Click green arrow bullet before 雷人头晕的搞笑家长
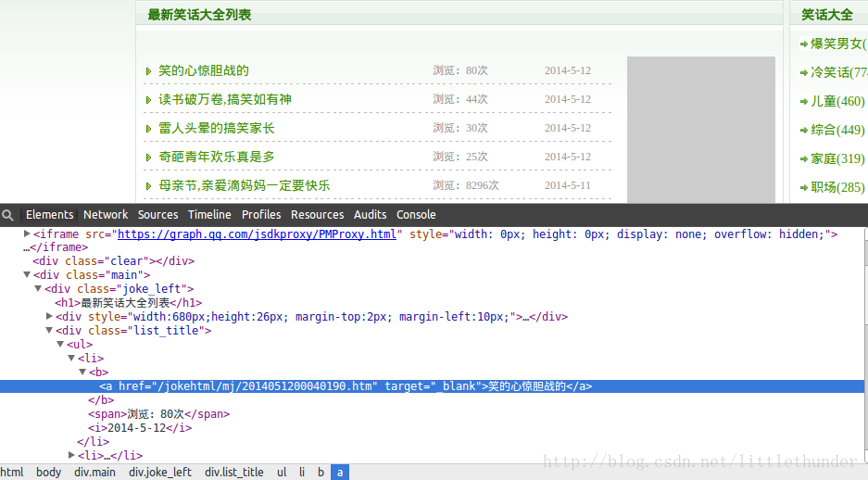This screenshot has height=480, width=868. pyautogui.click(x=148, y=129)
